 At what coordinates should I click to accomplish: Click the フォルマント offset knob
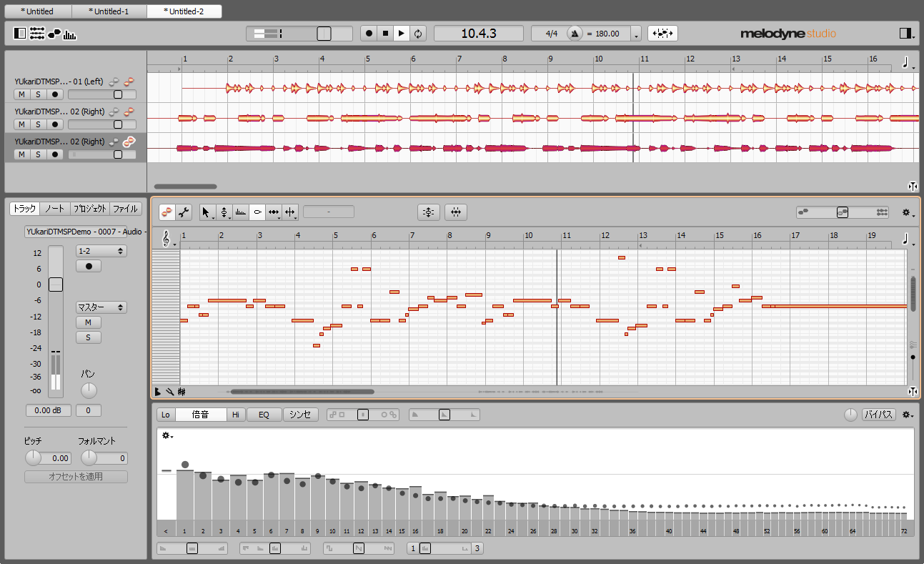point(89,458)
